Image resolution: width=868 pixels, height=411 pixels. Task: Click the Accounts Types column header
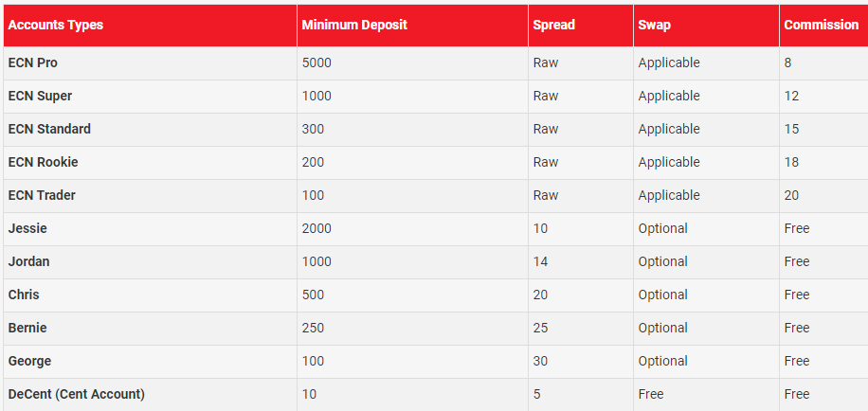[55, 25]
